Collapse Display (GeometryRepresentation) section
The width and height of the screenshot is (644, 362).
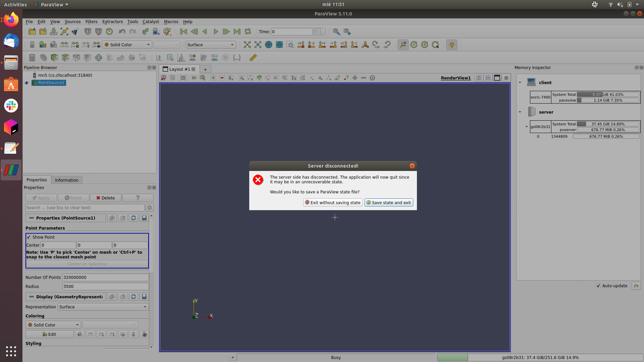66,297
